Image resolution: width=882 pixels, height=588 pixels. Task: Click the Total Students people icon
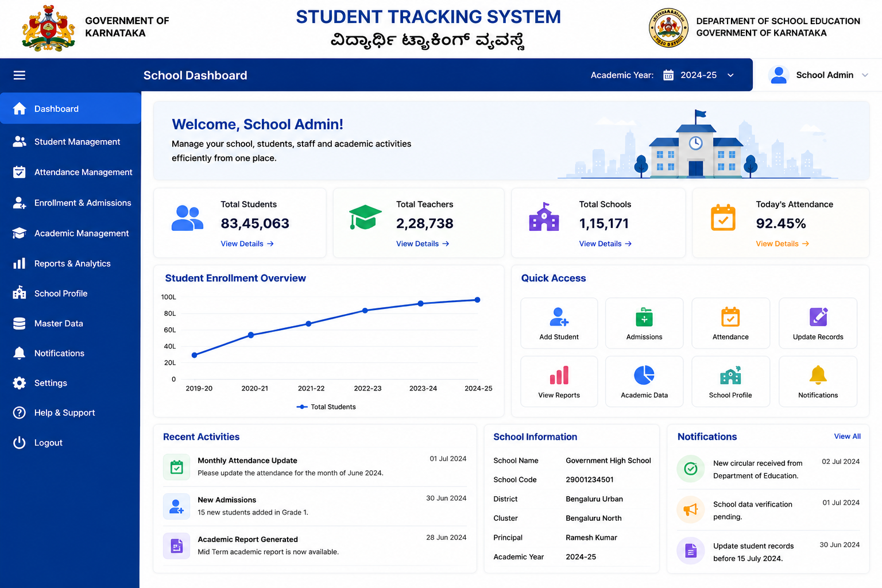(187, 218)
